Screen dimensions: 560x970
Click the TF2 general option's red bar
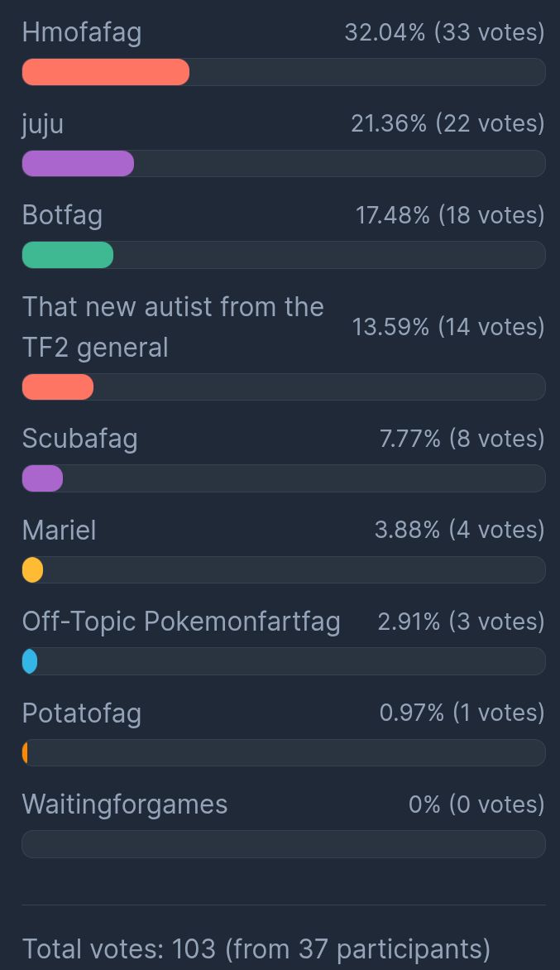click(x=58, y=387)
